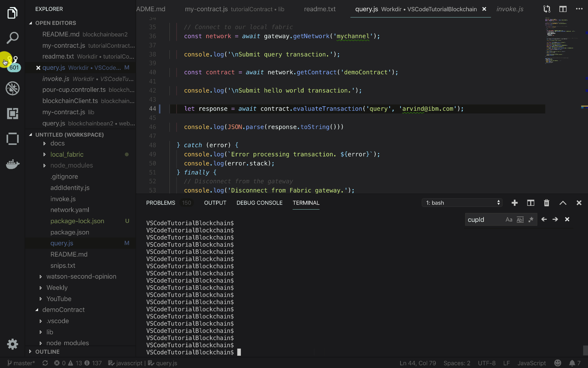Open addIdentity.js in file tree
This screenshot has width=588, height=368.
point(70,188)
